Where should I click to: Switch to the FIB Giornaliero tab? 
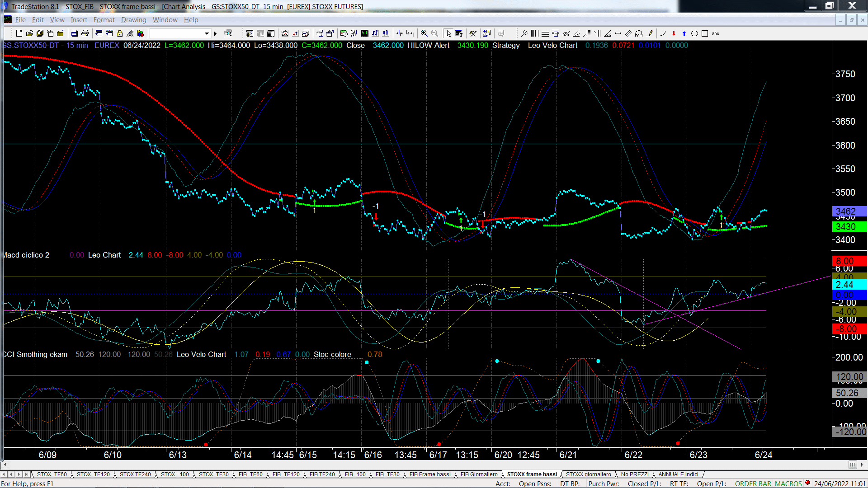(479, 474)
